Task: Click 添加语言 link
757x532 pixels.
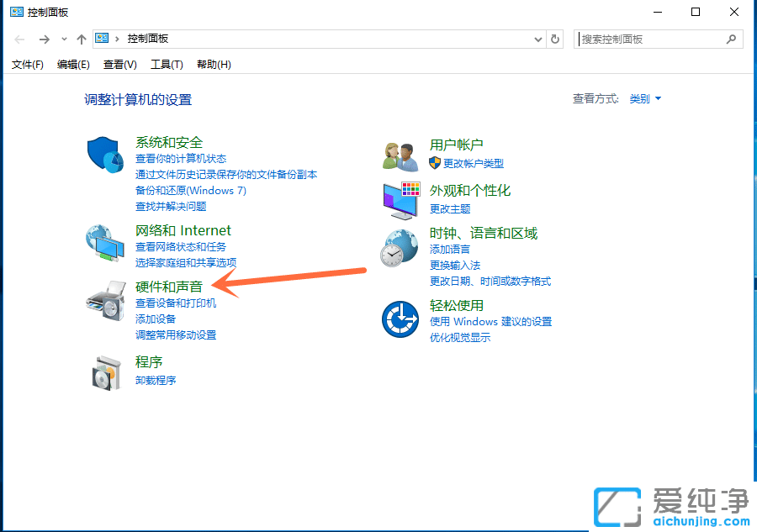Action: pos(450,250)
